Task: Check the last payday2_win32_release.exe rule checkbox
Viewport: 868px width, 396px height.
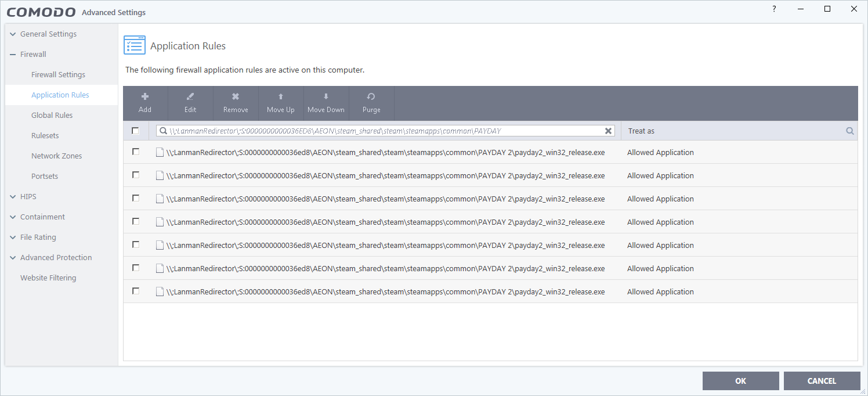Action: tap(136, 291)
